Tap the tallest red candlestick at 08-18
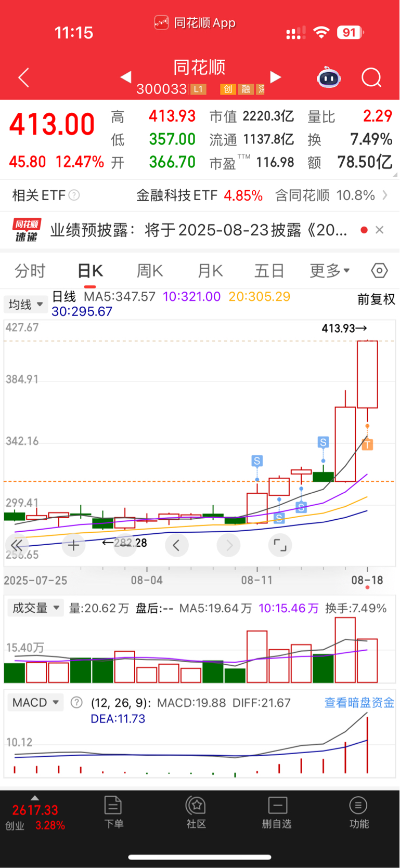The width and height of the screenshot is (400, 868). (367, 374)
